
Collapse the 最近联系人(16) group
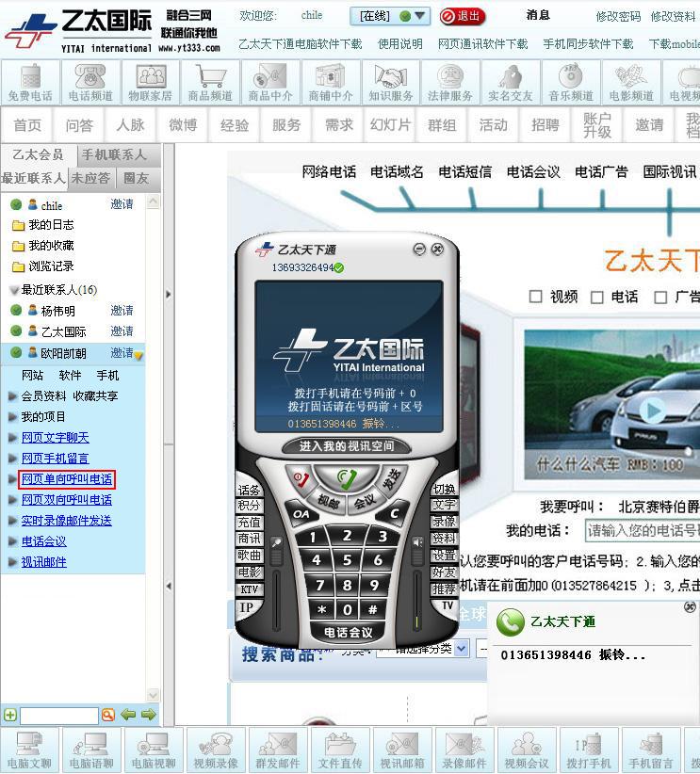pyautogui.click(x=14, y=290)
